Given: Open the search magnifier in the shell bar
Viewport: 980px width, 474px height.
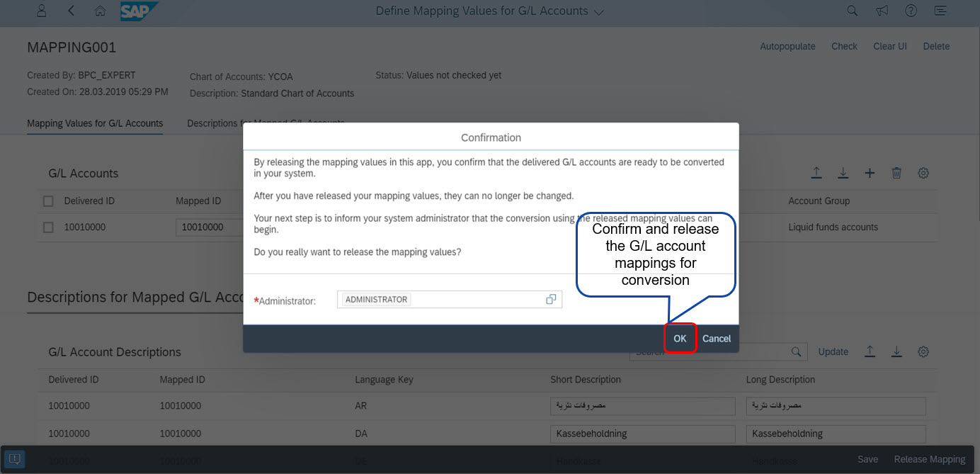Looking at the screenshot, I should point(853,11).
